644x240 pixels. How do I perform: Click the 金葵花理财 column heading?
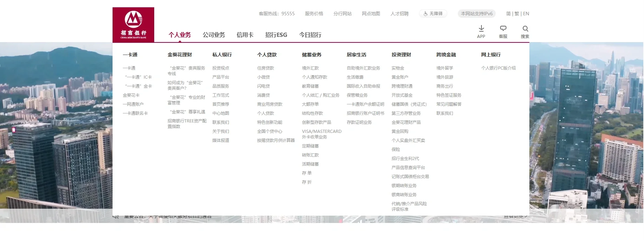pyautogui.click(x=180, y=55)
